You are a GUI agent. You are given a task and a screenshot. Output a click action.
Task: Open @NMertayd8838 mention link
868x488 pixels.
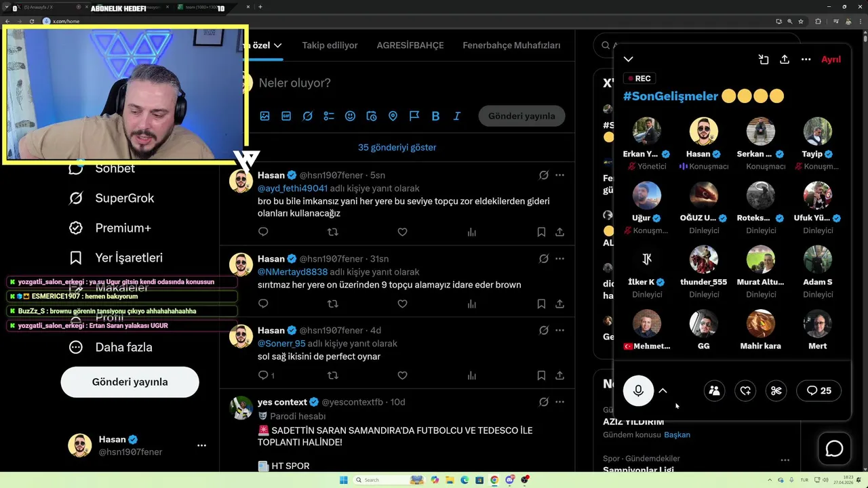pos(292,272)
